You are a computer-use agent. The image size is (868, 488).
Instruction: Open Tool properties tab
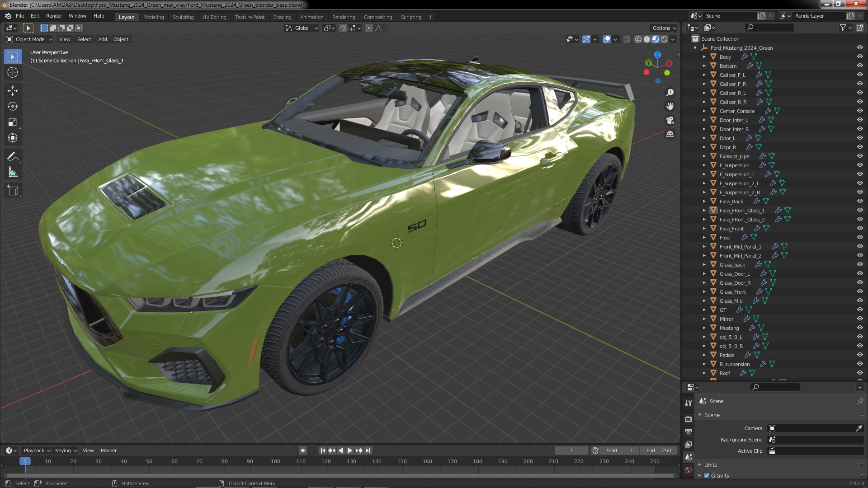(689, 403)
